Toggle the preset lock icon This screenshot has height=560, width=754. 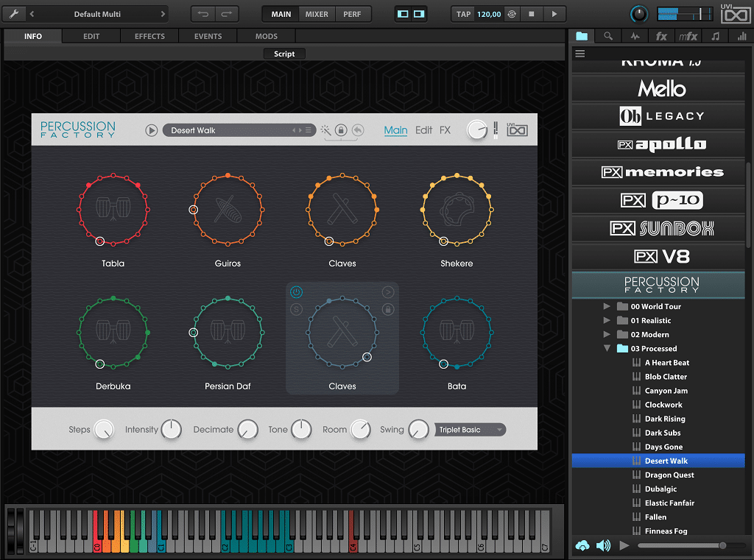click(x=341, y=130)
